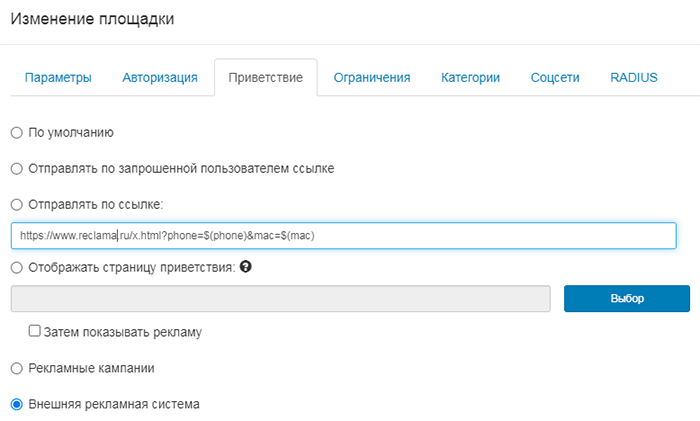The image size is (700, 421).
Task: Switch to the 'Соцсети' tab
Action: 555,78
